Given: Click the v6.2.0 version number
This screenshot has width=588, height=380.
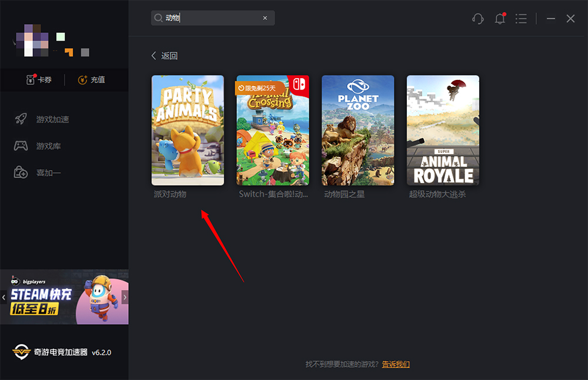Looking at the screenshot, I should point(102,352).
